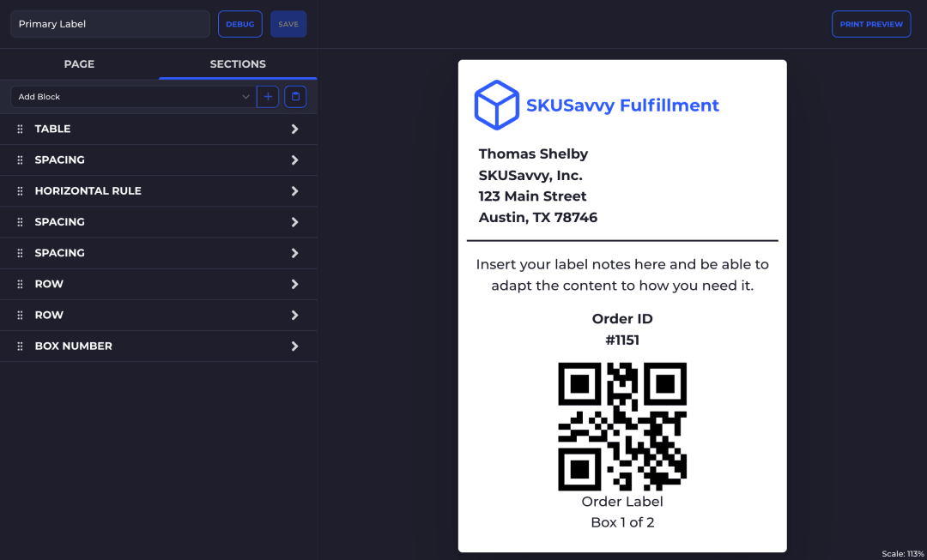Expand BOX NUMBER chevron arrow
The height and width of the screenshot is (560, 927).
click(295, 346)
